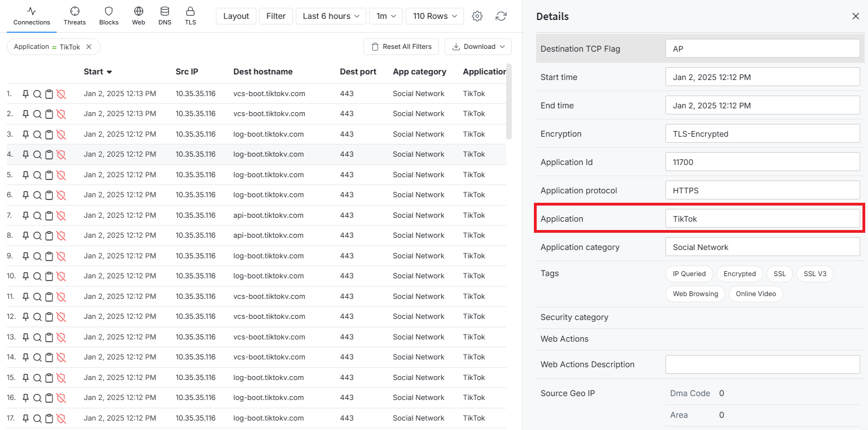This screenshot has height=430, width=868.
Task: Pin row 1 with the pin icon
Action: coord(26,94)
